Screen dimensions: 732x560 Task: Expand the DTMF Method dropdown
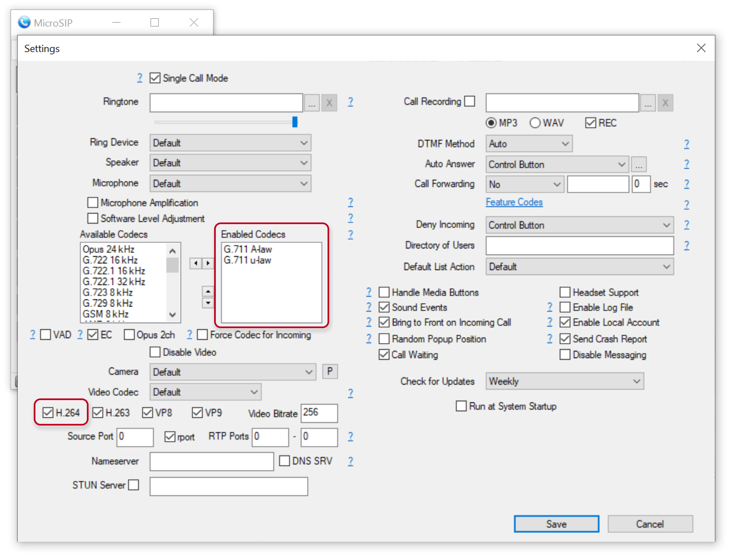tap(529, 144)
